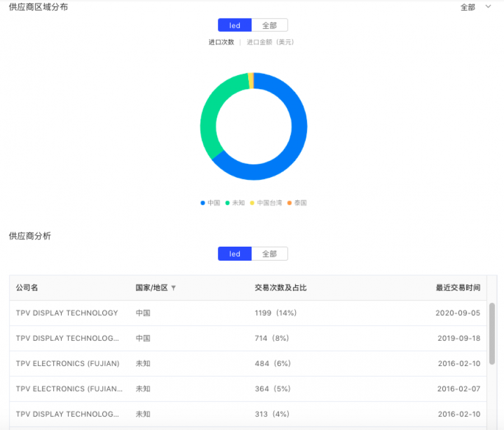Click the supplier table vertical scrollbar
The width and height of the screenshot is (504, 430).
(492, 334)
